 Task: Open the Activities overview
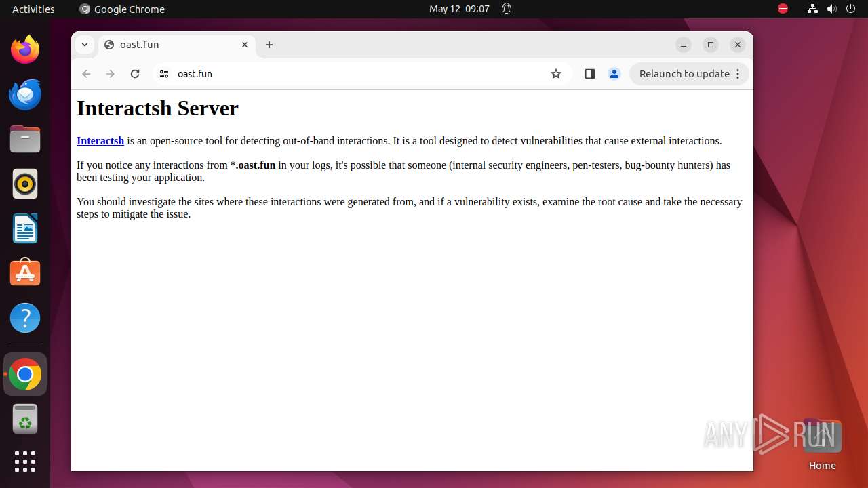click(33, 9)
